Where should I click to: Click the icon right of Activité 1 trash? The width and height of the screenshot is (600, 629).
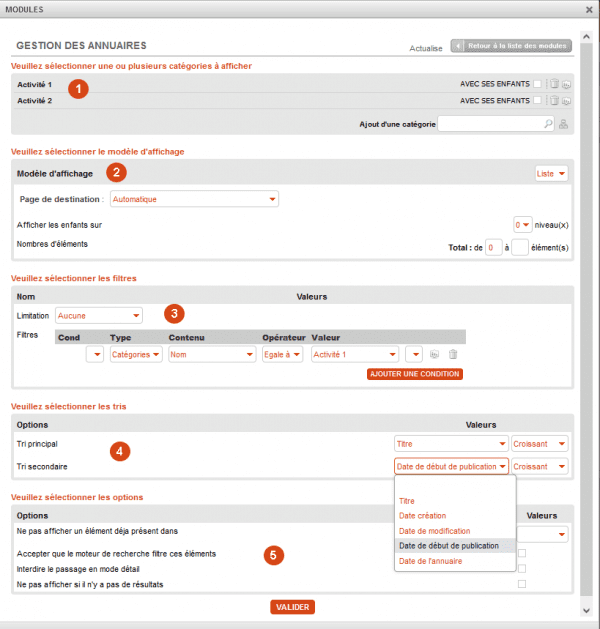pyautogui.click(x=567, y=85)
